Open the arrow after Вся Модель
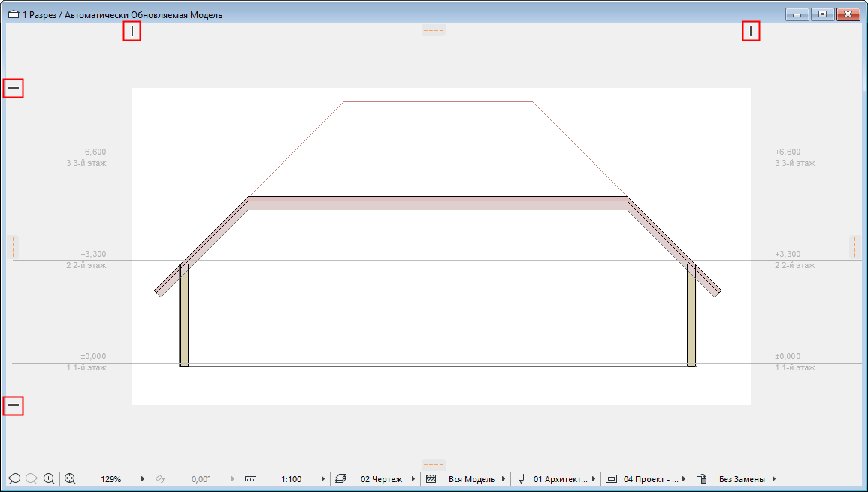This screenshot has width=868, height=492. 504,478
